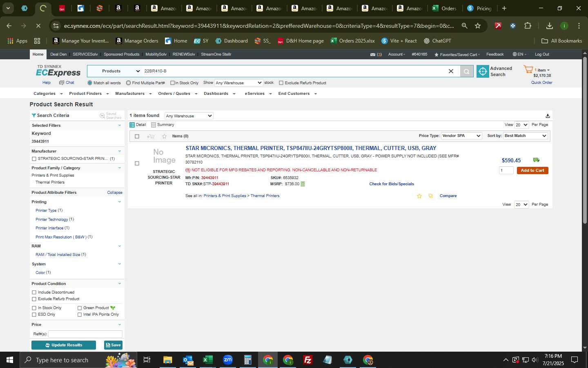The width and height of the screenshot is (588, 368).
Task: Open the Show Any Warehouse dropdown
Action: coord(239,83)
